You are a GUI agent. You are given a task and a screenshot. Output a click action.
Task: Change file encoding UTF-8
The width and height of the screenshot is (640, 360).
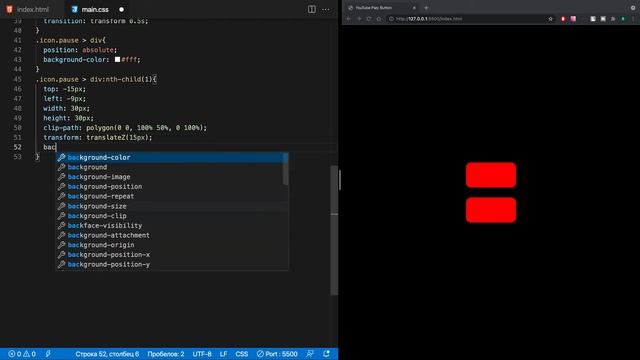[202, 354]
